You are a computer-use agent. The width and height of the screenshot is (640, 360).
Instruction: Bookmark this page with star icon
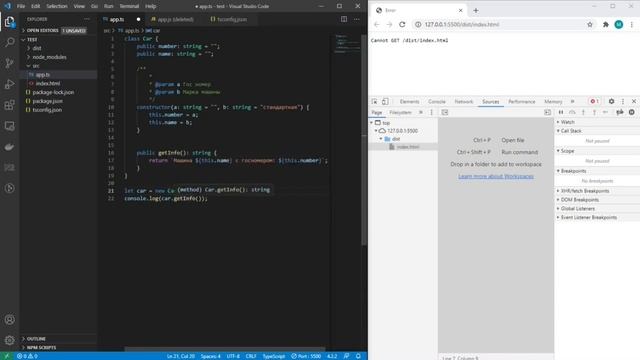[x=590, y=24]
